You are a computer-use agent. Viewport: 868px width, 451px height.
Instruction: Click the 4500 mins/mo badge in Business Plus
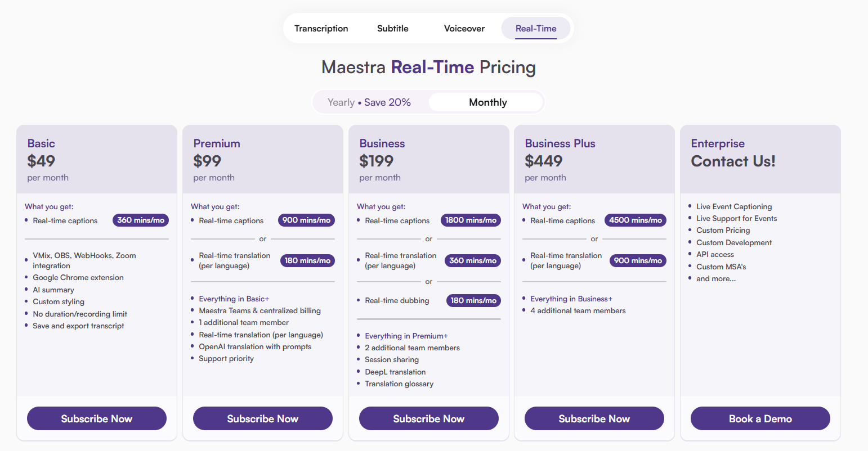636,220
